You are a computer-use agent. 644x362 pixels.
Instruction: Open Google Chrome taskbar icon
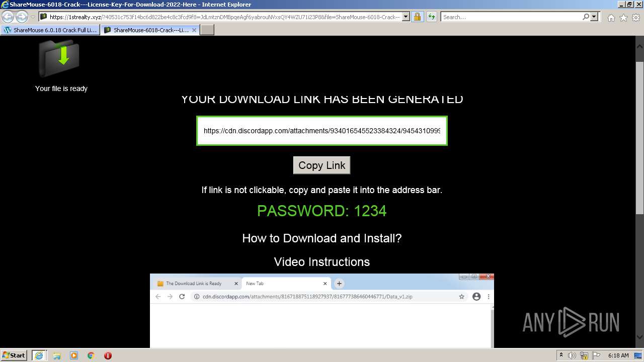[91, 355]
